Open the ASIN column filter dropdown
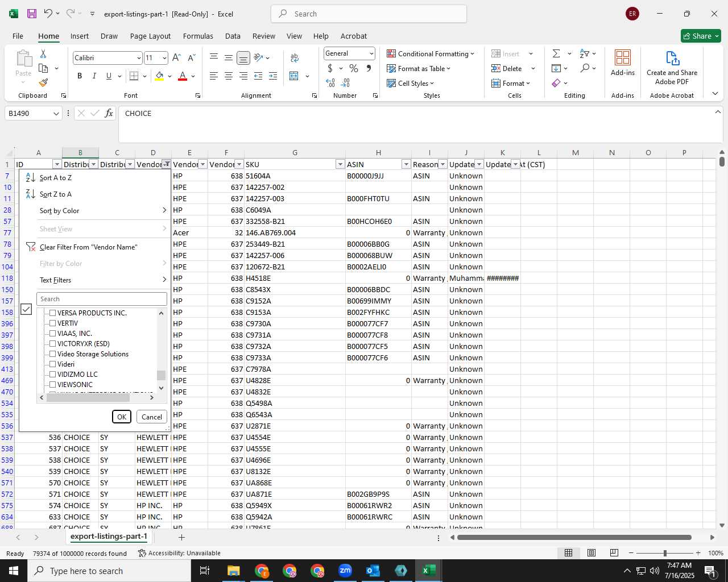Viewport: 728px width, 582px height. click(x=406, y=164)
